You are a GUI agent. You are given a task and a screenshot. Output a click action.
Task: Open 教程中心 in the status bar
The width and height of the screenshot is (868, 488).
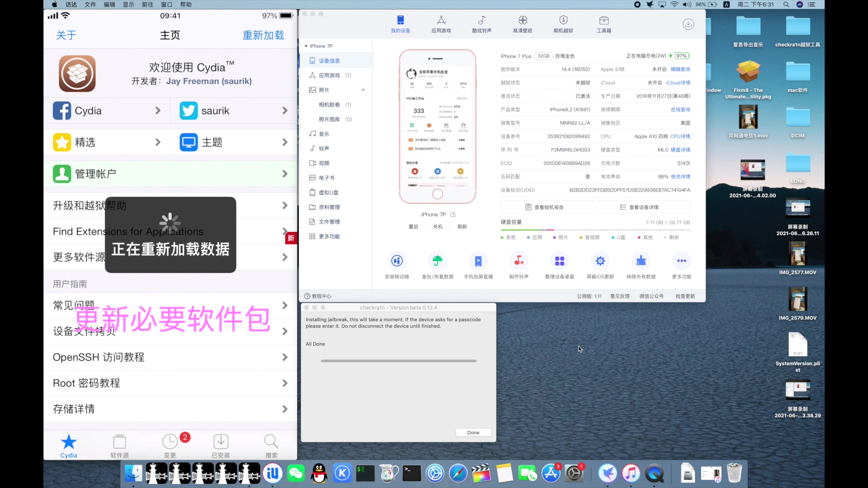(318, 296)
